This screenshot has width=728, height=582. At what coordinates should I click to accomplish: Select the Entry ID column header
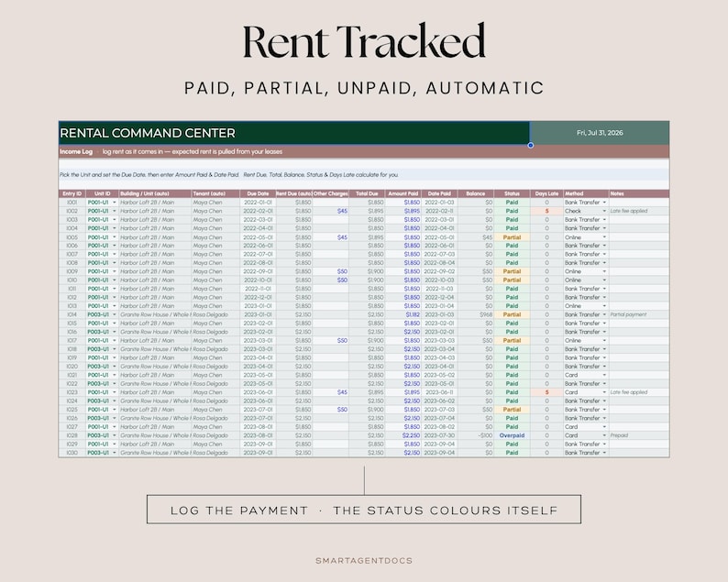[x=72, y=193]
